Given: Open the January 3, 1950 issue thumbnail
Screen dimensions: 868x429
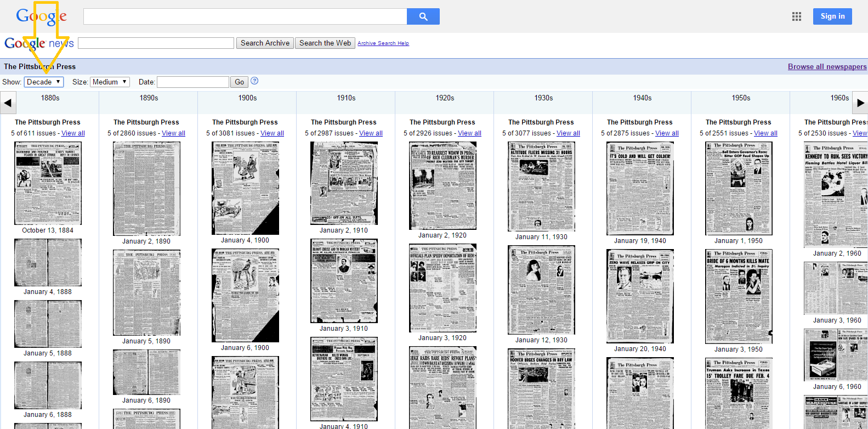Looking at the screenshot, I should coord(739,296).
